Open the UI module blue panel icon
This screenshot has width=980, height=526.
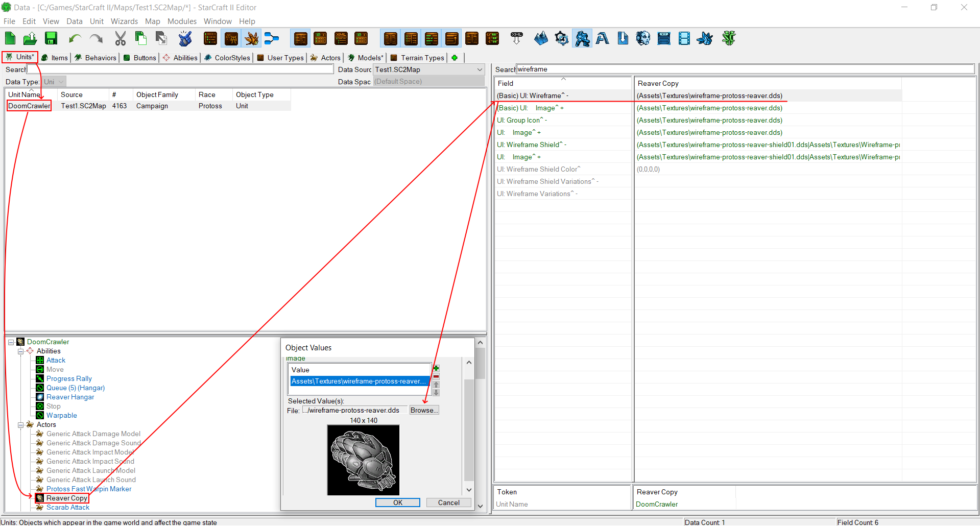pyautogui.click(x=664, y=38)
